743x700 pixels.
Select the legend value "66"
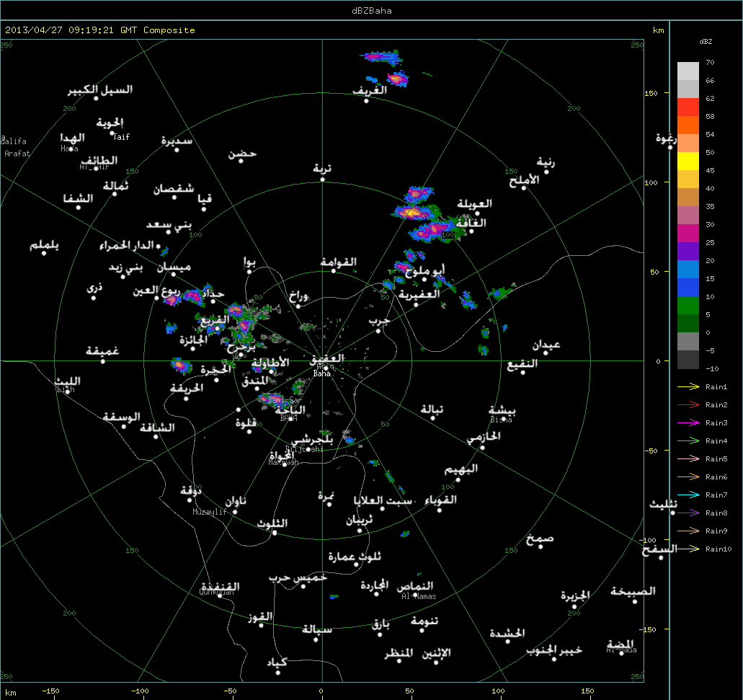(710, 81)
